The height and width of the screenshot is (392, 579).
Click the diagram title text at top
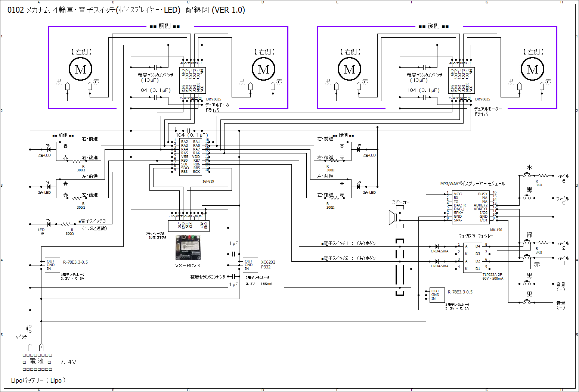point(126,10)
